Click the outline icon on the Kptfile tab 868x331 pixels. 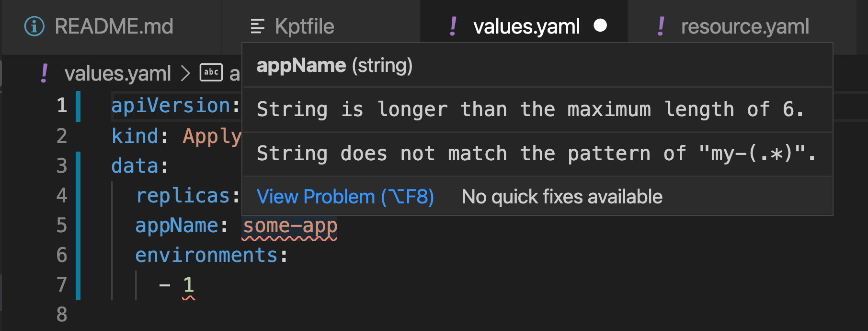257,26
